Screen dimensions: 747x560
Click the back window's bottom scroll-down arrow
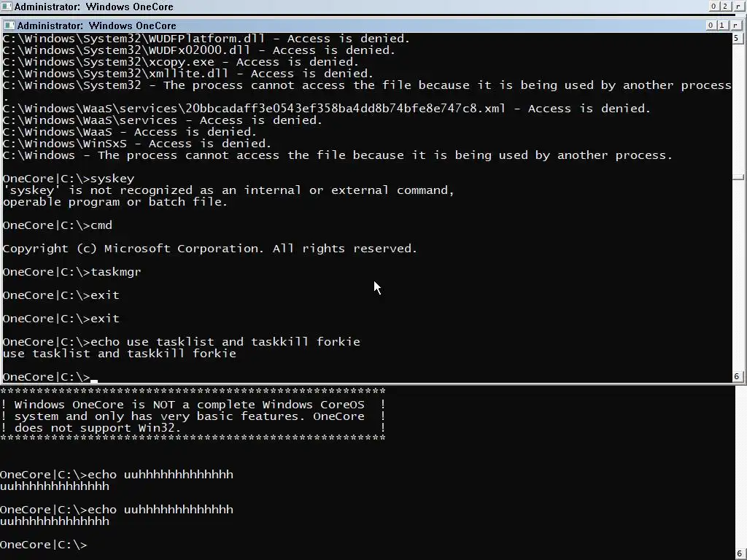(x=740, y=554)
